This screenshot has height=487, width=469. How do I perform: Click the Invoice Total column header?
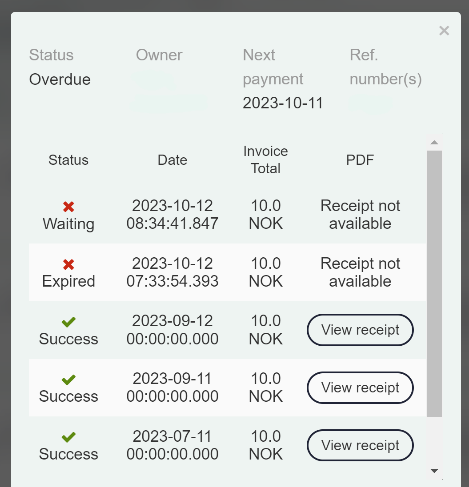[x=266, y=160]
